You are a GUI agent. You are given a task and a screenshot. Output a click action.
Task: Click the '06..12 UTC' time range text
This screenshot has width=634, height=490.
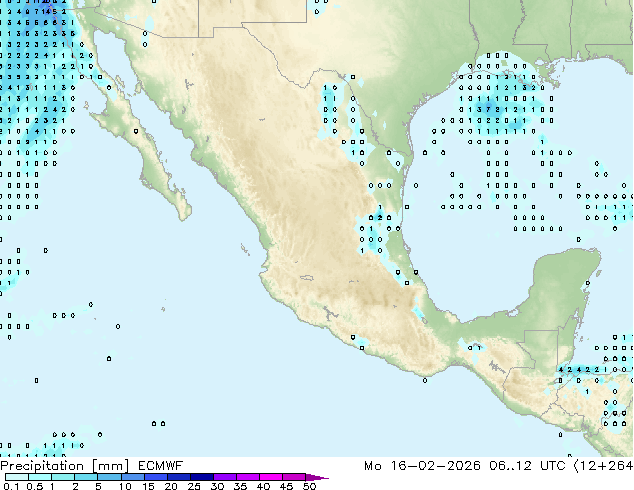[527, 466]
